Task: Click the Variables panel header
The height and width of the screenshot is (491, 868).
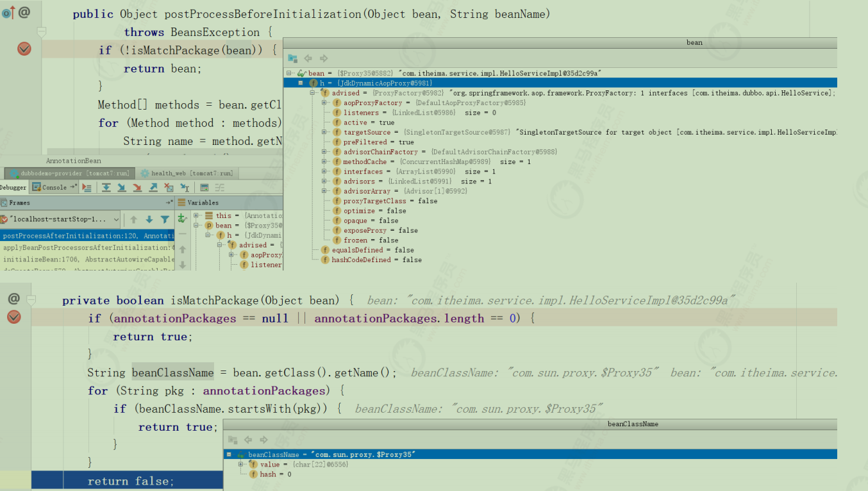Action: (x=230, y=203)
